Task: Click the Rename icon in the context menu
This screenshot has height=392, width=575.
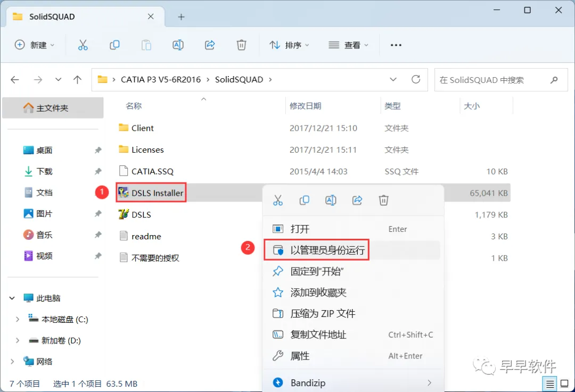Action: point(331,201)
